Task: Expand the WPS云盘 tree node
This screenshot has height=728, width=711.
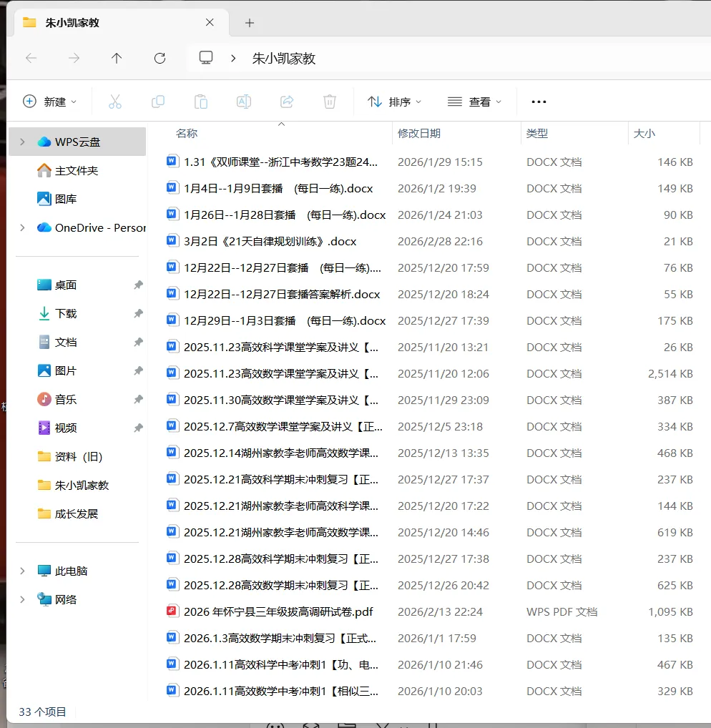Action: coord(22,142)
